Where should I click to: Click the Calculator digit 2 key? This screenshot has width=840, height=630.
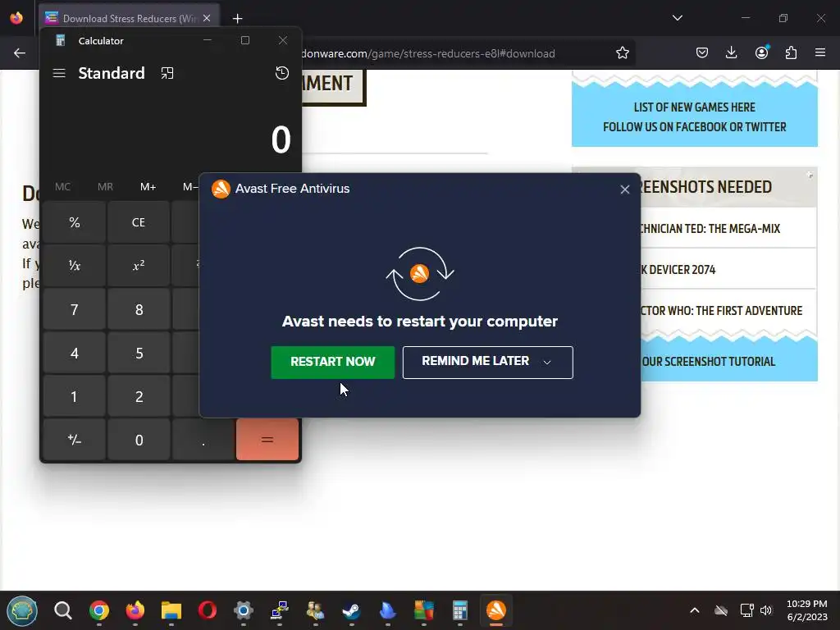(139, 396)
